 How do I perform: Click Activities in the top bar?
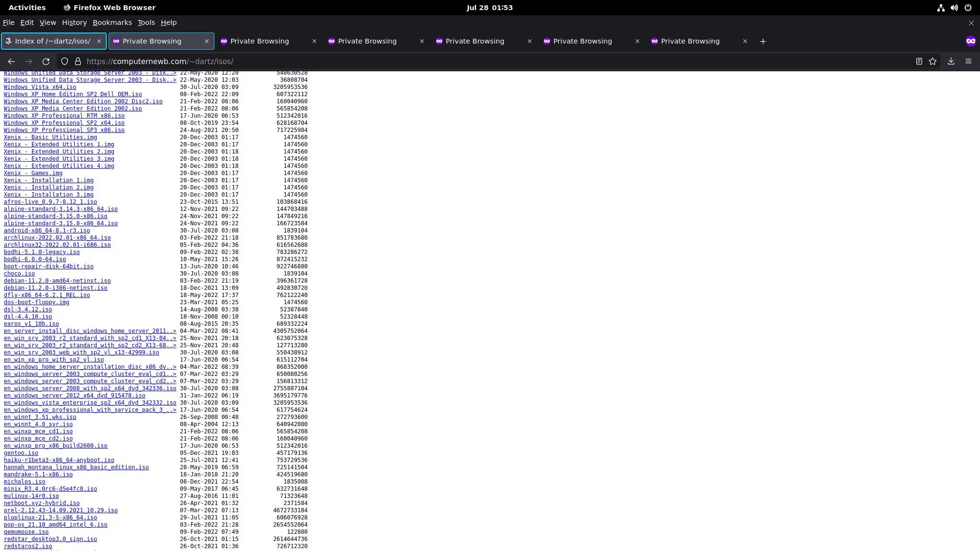tap(27, 8)
